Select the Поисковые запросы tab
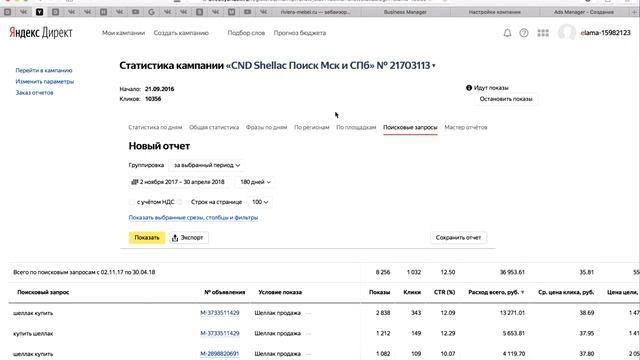 [410, 127]
